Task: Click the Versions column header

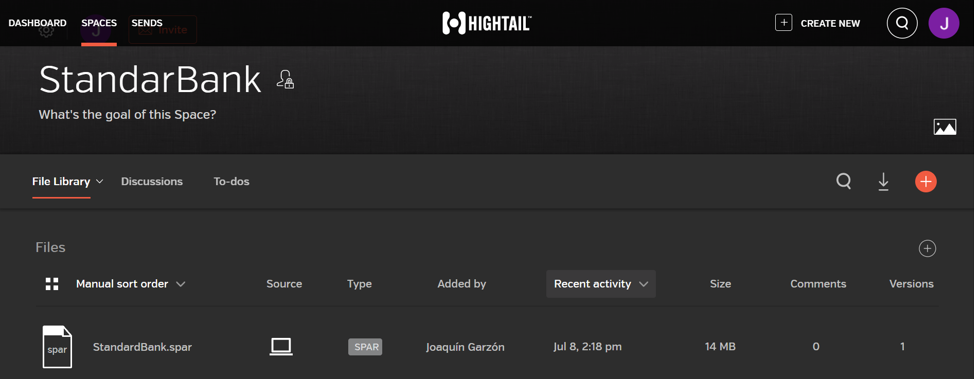Action: 911,284
